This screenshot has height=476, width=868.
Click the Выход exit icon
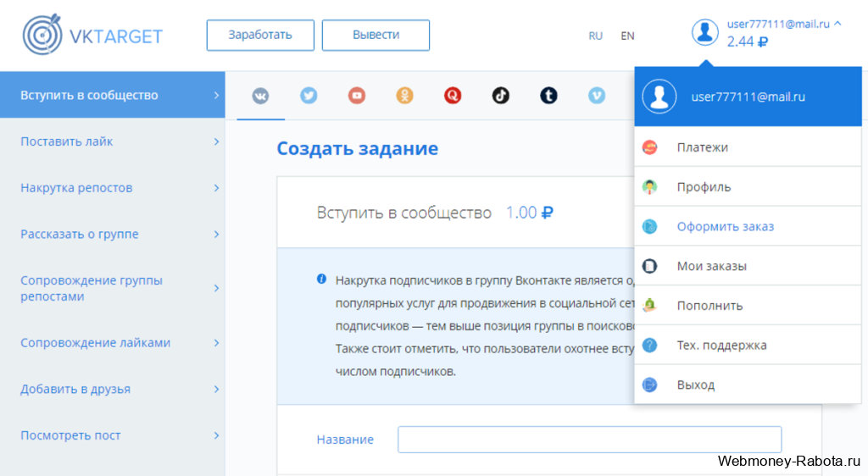650,385
